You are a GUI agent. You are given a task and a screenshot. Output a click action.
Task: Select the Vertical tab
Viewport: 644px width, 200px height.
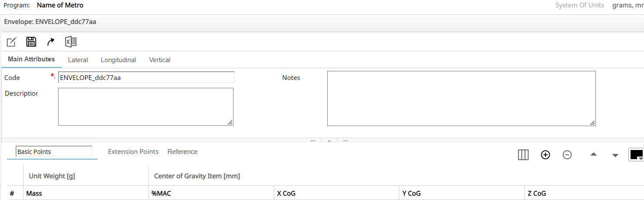point(160,60)
